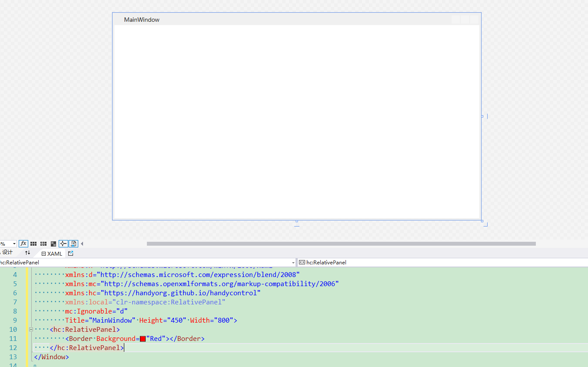Enable snapping to snaplines

click(x=63, y=244)
